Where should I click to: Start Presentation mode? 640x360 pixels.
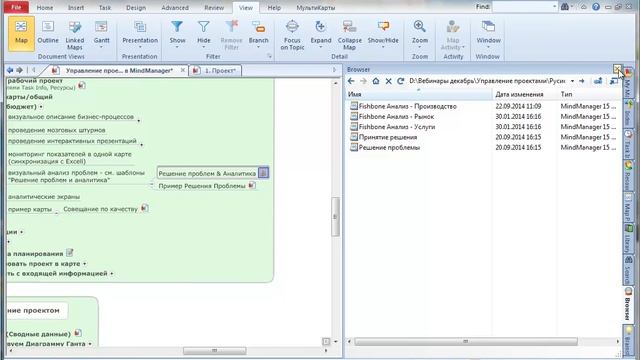click(140, 33)
